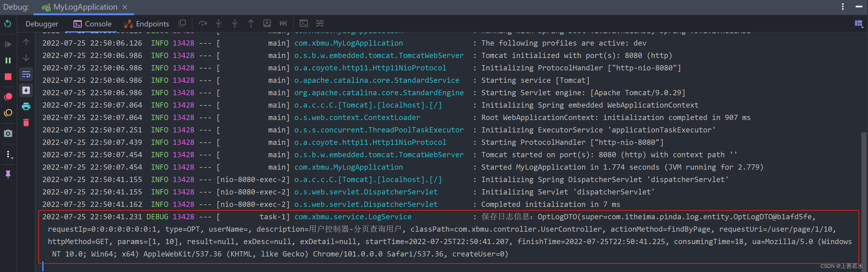Click the 'Tomcat initialized with port(s): 8080' line

(x=576, y=56)
